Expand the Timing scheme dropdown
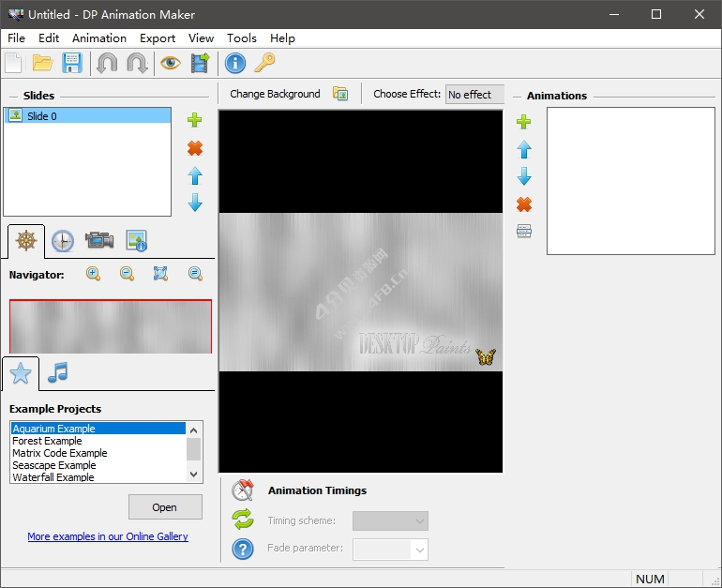Image resolution: width=722 pixels, height=588 pixels. (390, 521)
